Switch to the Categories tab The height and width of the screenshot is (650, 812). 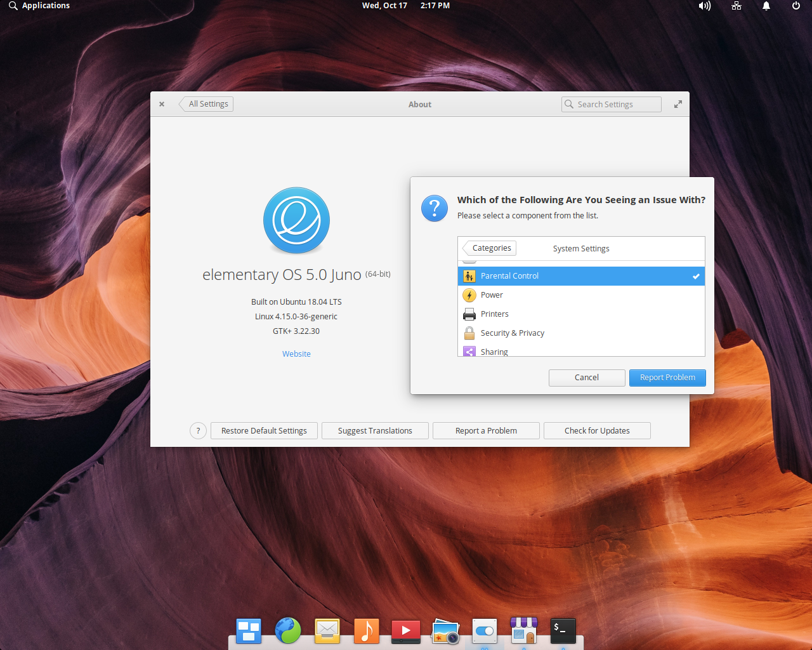[488, 248]
